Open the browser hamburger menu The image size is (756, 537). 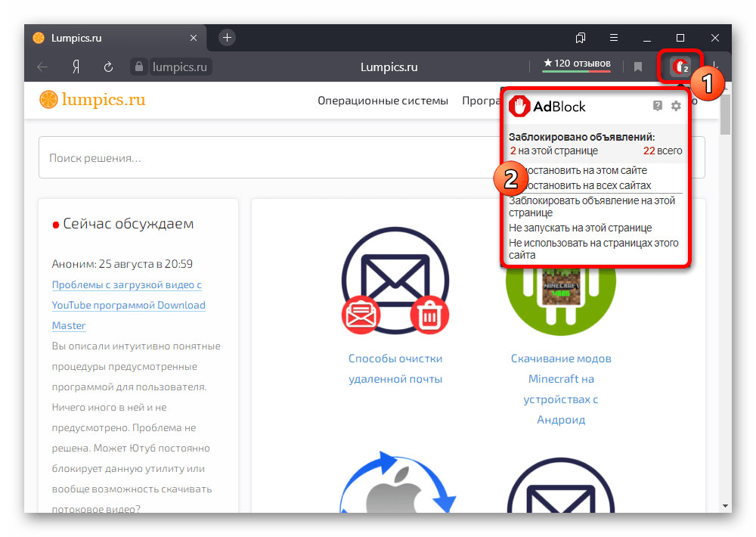pos(614,38)
